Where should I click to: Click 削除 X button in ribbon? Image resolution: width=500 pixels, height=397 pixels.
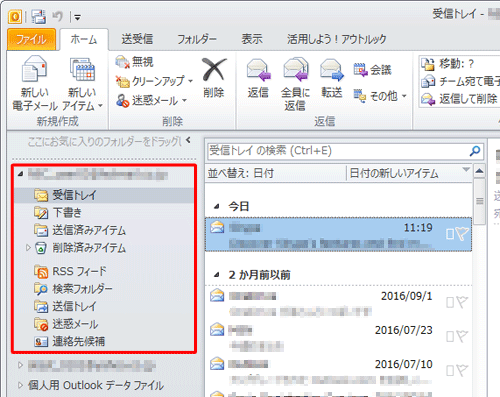pyautogui.click(x=214, y=78)
